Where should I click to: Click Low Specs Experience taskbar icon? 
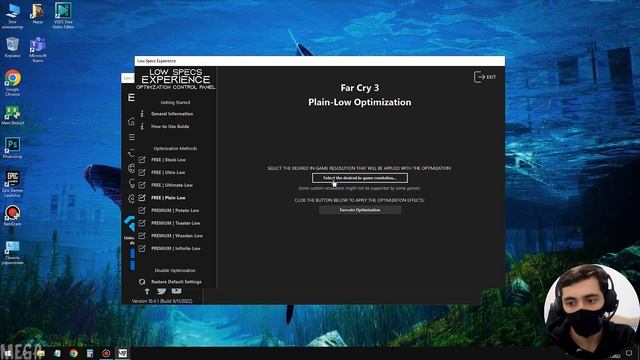tap(122, 353)
